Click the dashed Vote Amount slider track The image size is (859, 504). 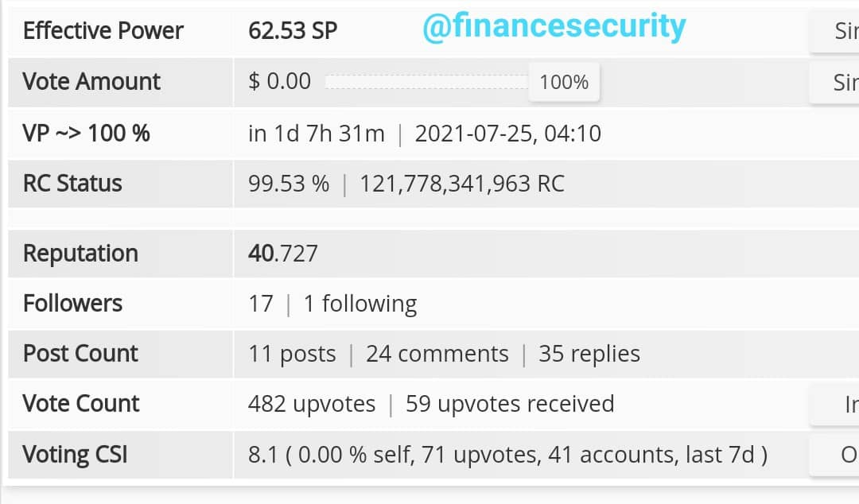(x=427, y=82)
